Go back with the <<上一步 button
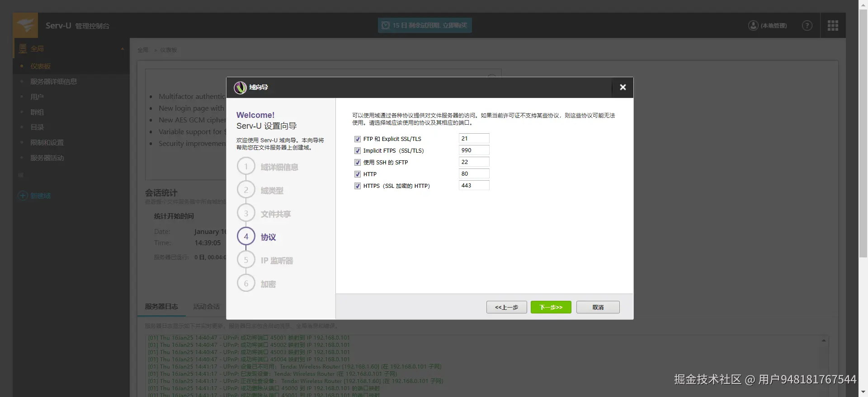This screenshot has width=868, height=397. pos(506,307)
